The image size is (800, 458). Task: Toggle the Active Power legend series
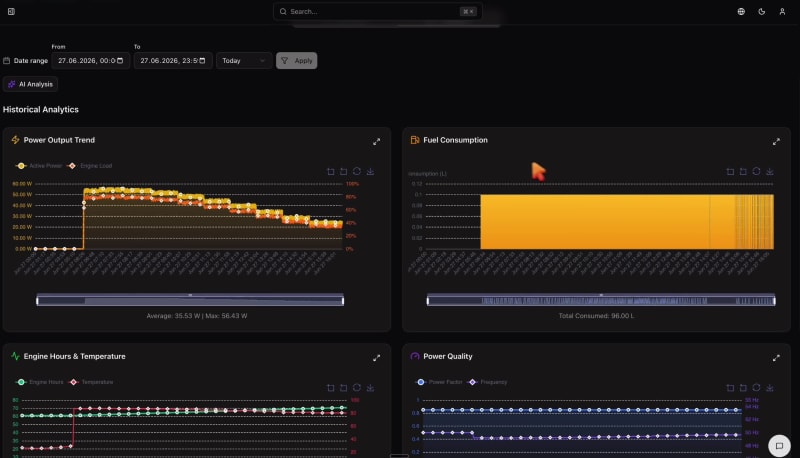click(39, 166)
